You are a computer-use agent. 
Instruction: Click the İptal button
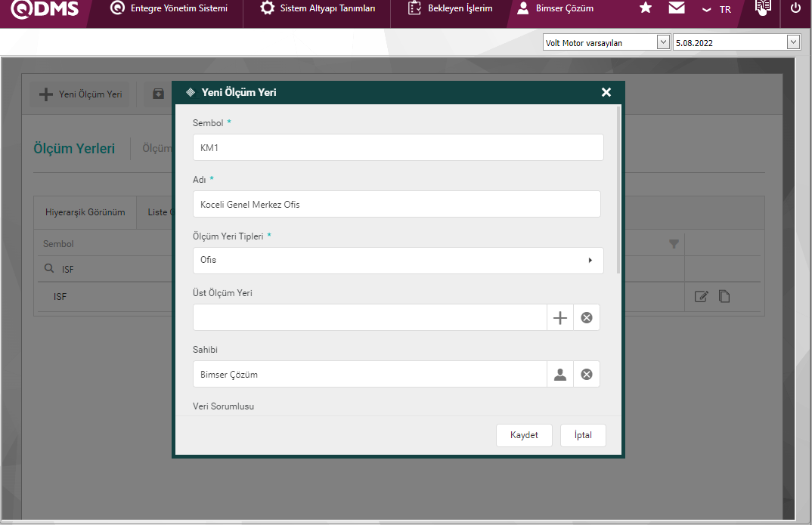click(x=583, y=435)
